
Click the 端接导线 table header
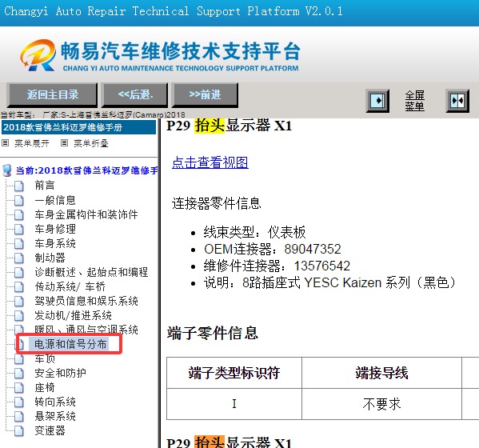coord(381,373)
